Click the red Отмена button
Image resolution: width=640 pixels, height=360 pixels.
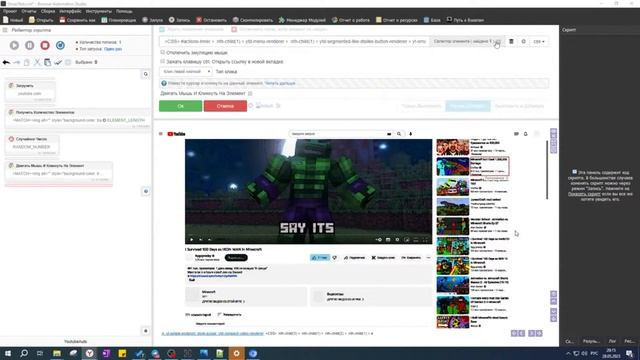click(x=225, y=106)
